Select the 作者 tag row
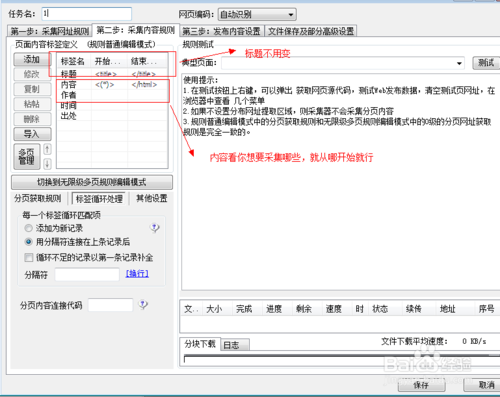Viewport: 500px width, 397px height. [x=112, y=95]
